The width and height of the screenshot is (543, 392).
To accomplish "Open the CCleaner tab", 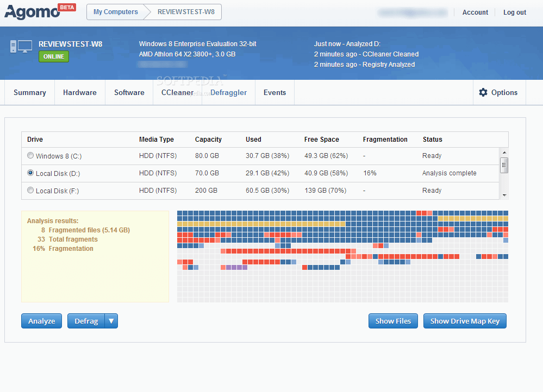I will pyautogui.click(x=177, y=92).
